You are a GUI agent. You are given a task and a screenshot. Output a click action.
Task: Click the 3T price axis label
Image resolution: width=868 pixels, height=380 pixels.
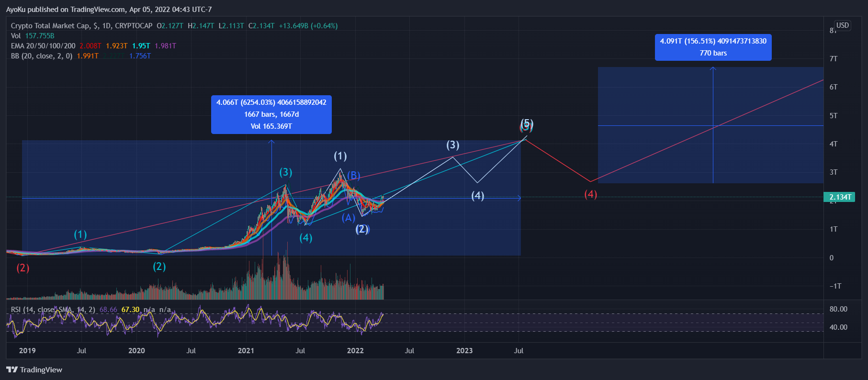834,172
